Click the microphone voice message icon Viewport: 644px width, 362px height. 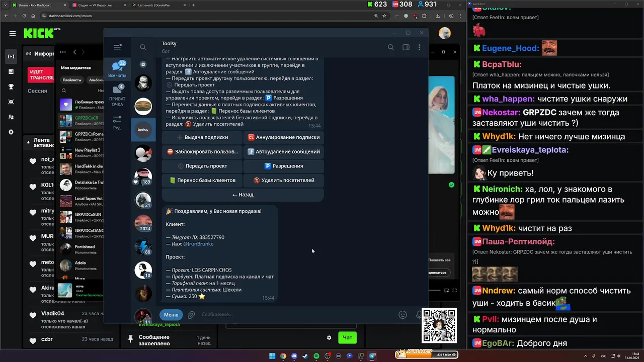(419, 315)
